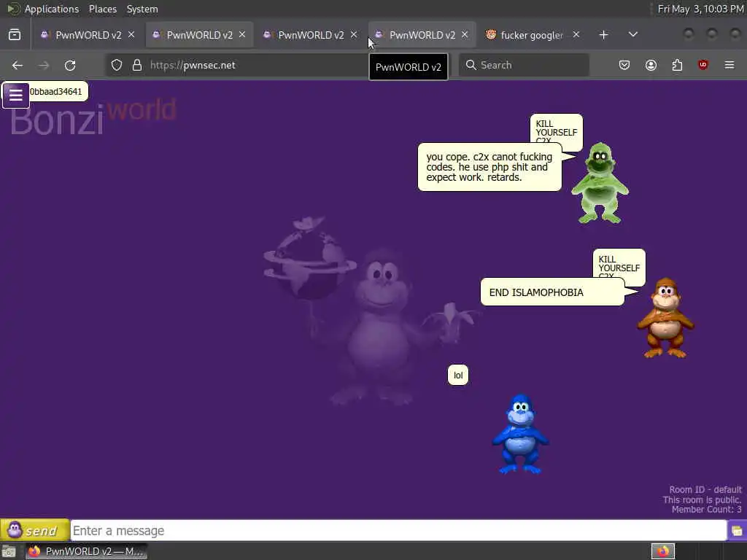
Task: Click the 0bbaad34641 name label
Action: [x=56, y=91]
